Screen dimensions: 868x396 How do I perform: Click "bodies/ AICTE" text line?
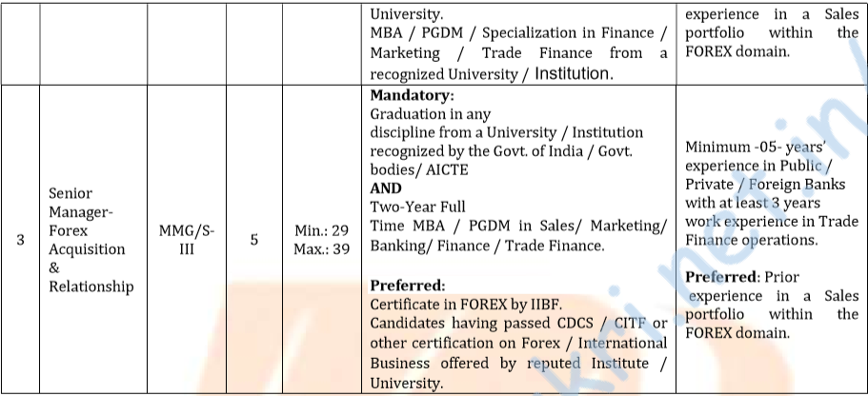(419, 169)
